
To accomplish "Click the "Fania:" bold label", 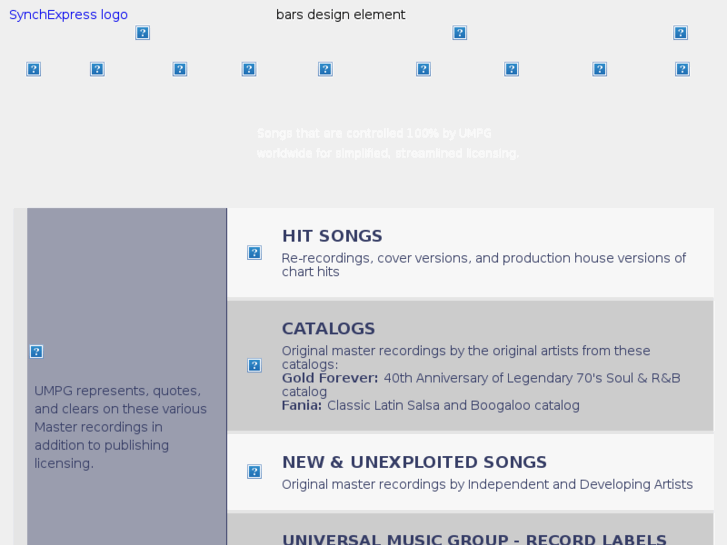I will [302, 405].
